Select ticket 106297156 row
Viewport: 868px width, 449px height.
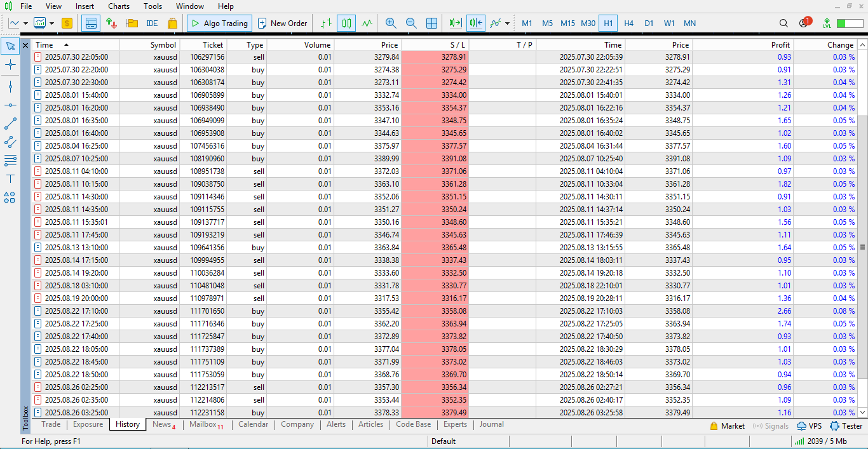[x=444, y=57]
